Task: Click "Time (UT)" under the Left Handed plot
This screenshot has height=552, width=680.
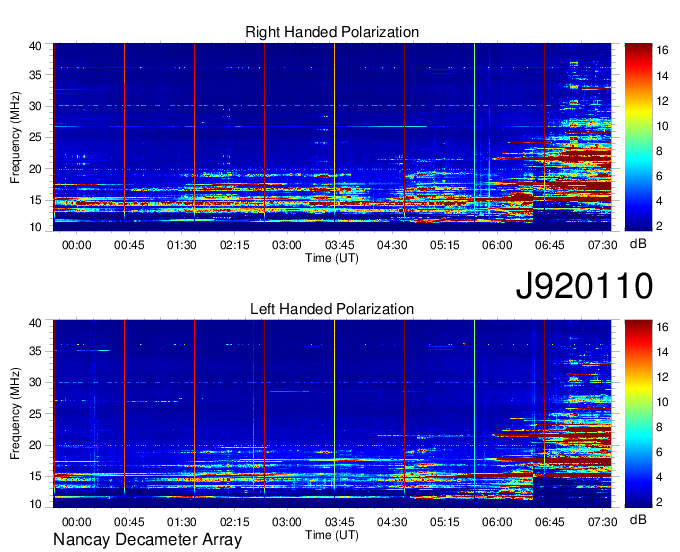Action: [x=332, y=535]
